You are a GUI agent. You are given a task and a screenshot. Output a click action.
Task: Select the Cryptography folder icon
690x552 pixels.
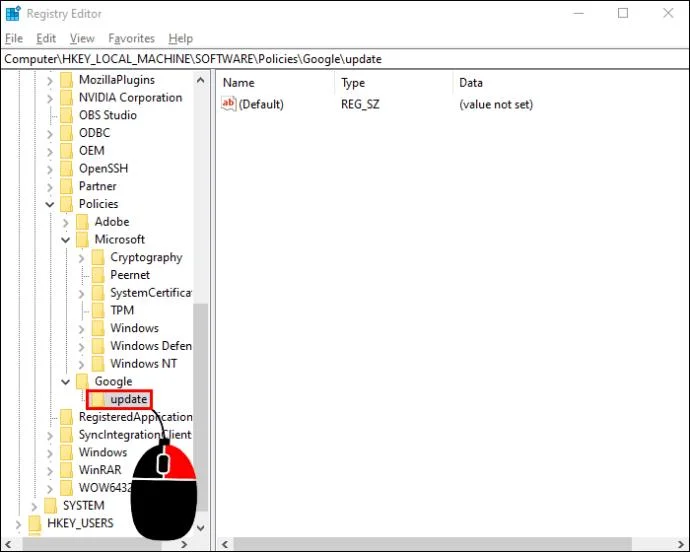click(x=98, y=258)
